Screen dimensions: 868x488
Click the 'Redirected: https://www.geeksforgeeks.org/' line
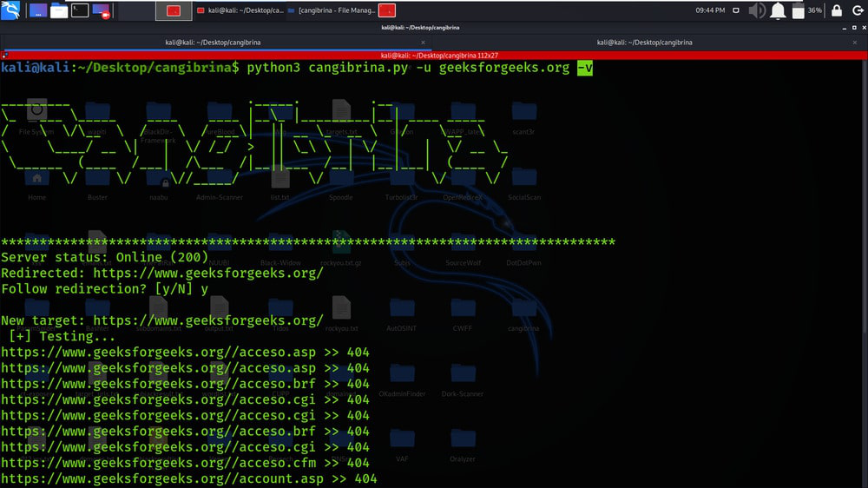pos(162,273)
